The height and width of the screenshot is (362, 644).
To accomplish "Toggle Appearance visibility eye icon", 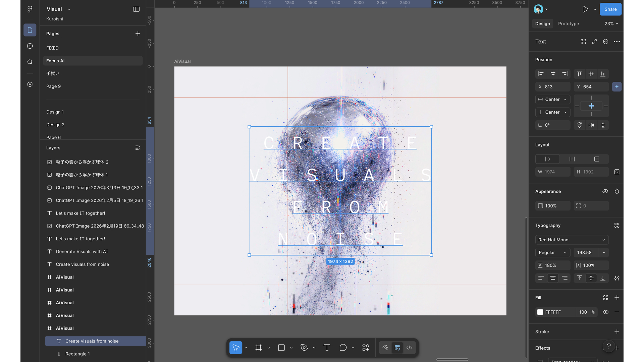I will [605, 191].
